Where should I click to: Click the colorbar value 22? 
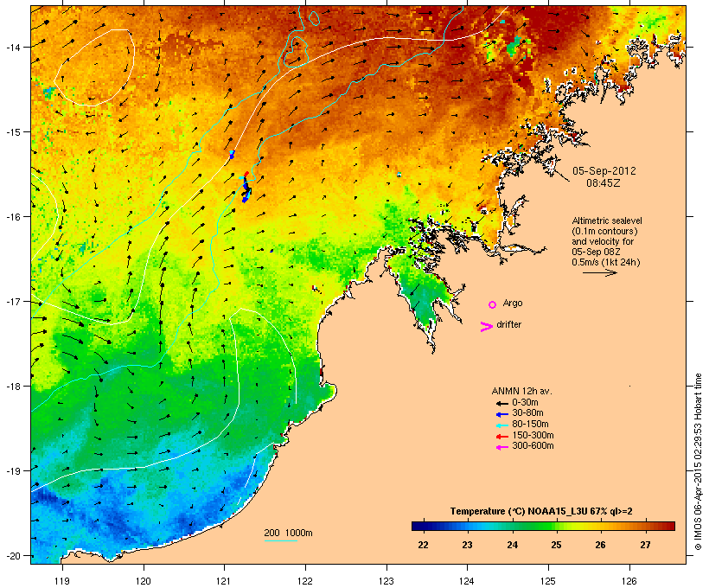pos(423,545)
